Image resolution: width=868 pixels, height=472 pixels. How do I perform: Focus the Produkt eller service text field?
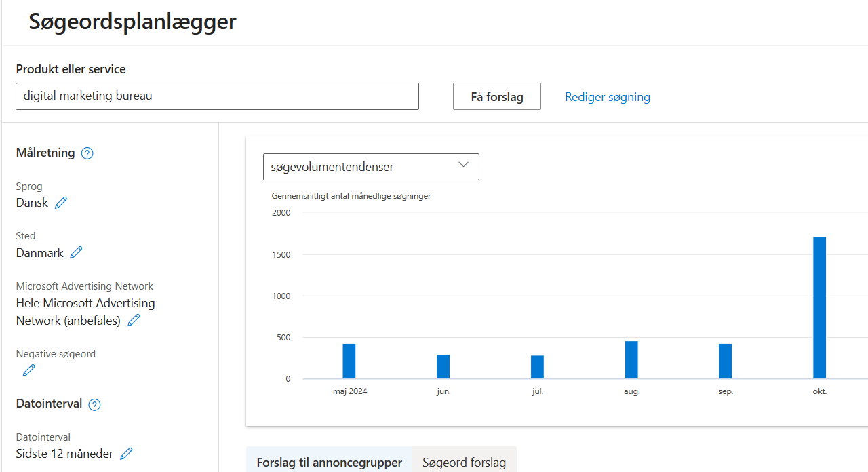pos(217,96)
